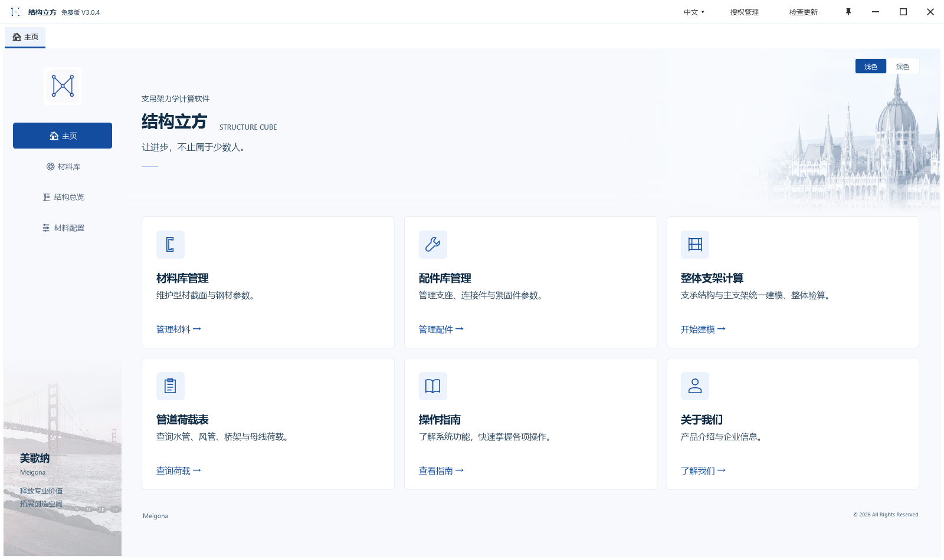Click the 操作指南 card title
The width and height of the screenshot is (944, 560).
[440, 420]
